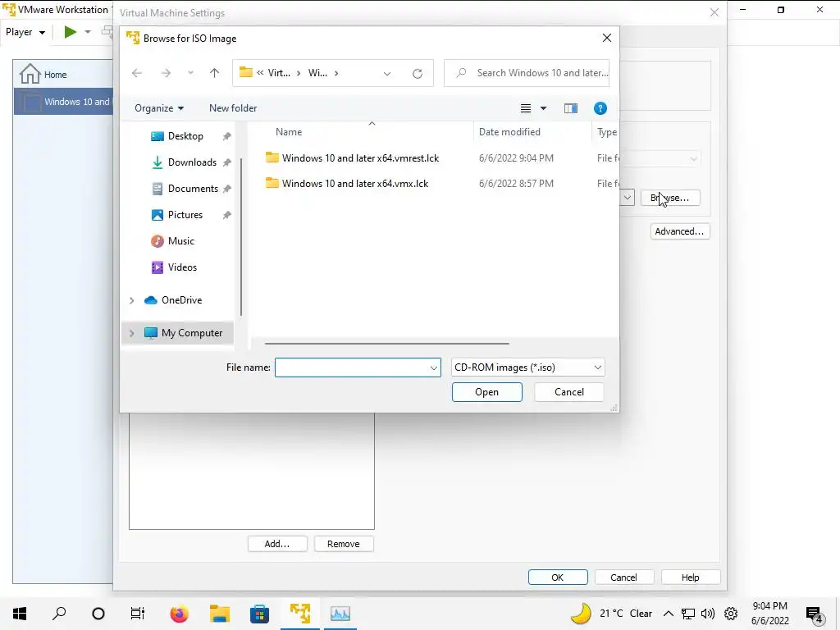
Task: Click Browse... in Virtual Machine Settings
Action: point(670,198)
